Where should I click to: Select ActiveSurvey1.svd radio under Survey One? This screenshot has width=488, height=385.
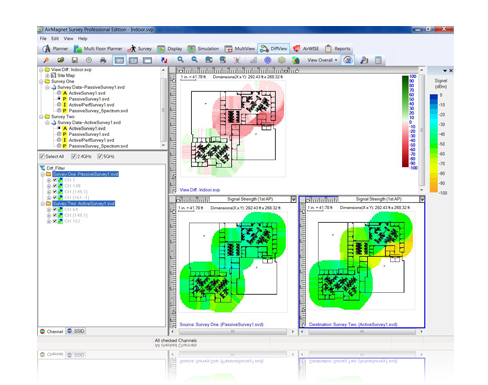(x=59, y=93)
